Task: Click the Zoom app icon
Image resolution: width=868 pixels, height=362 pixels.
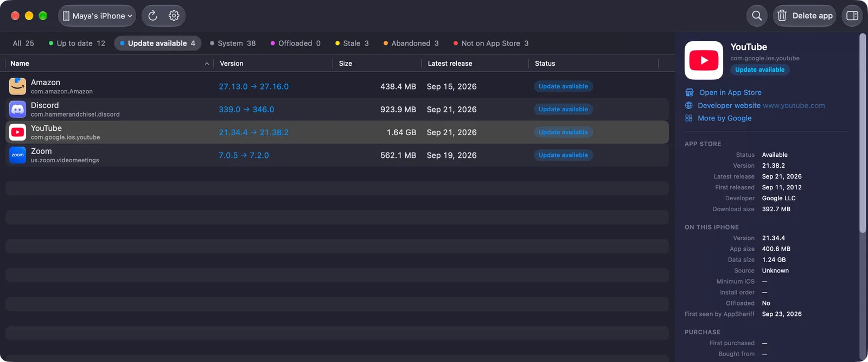Action: pyautogui.click(x=17, y=155)
